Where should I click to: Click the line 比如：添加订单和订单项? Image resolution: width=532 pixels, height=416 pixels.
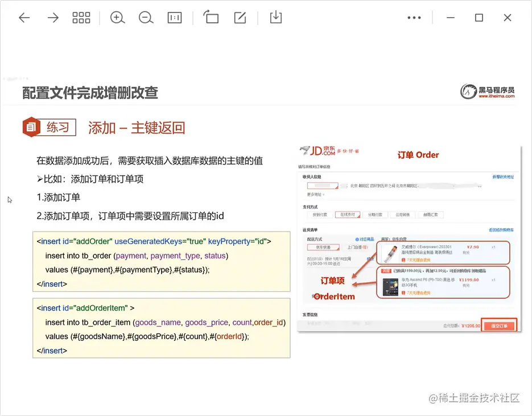(x=90, y=179)
